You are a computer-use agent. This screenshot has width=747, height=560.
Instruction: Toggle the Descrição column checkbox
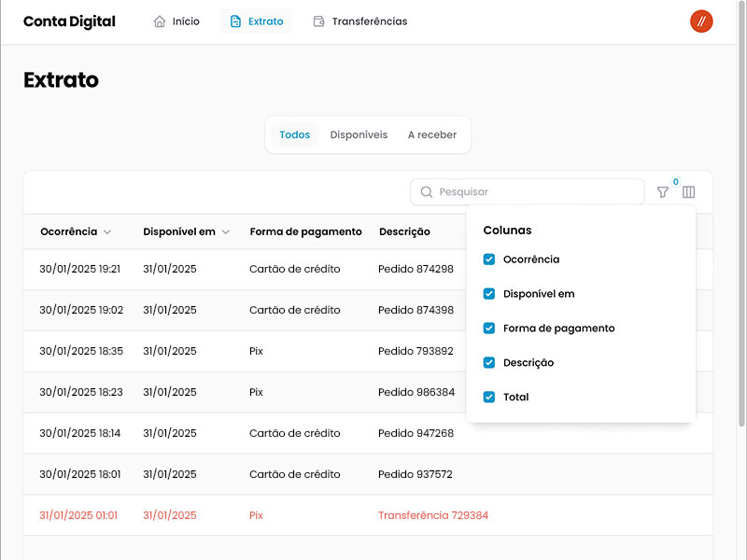[x=489, y=362]
